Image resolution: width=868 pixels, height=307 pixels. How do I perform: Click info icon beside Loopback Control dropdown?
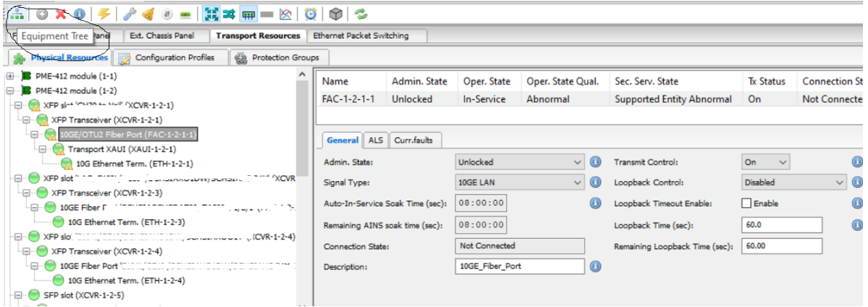pos(857,182)
